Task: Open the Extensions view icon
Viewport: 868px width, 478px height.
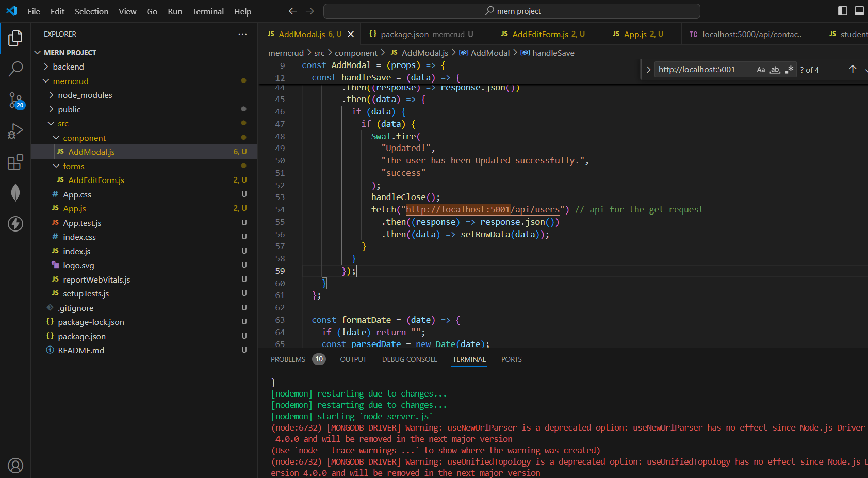Action: point(15,162)
